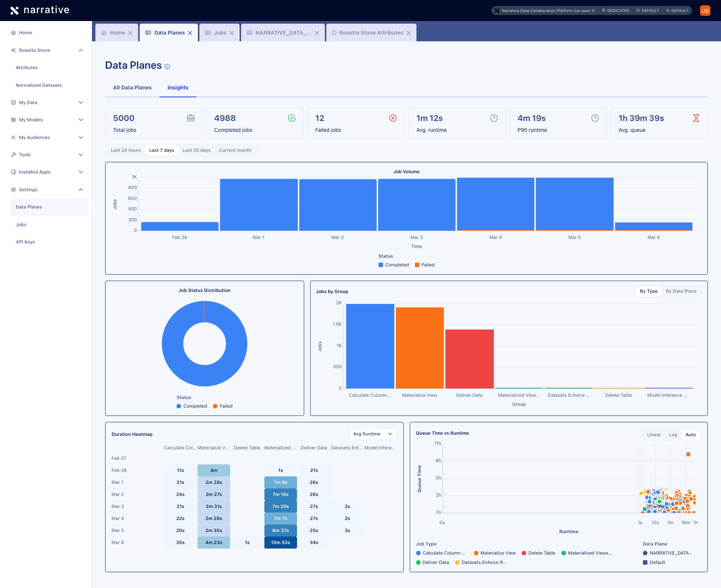Switch to the All Data Planes tab
This screenshot has width=721, height=588.
pyautogui.click(x=132, y=88)
